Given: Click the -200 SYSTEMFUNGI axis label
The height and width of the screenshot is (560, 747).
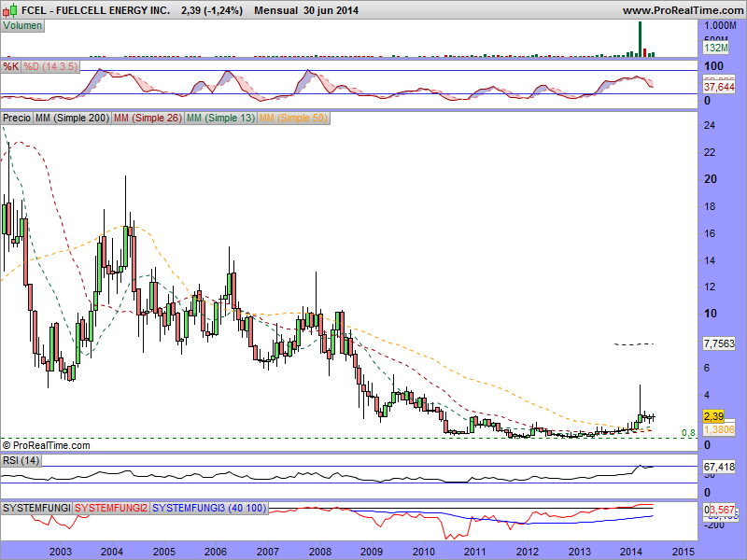Looking at the screenshot, I should point(714,525).
